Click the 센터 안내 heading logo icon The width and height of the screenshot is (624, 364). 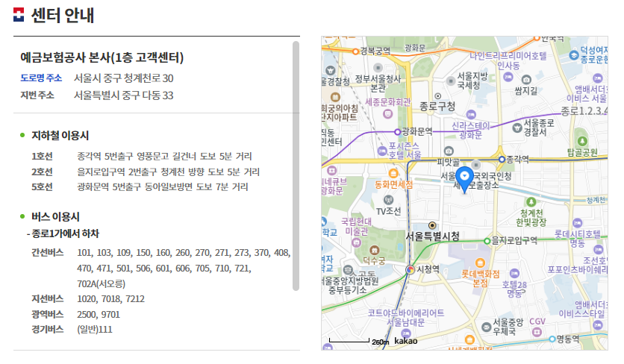19,15
